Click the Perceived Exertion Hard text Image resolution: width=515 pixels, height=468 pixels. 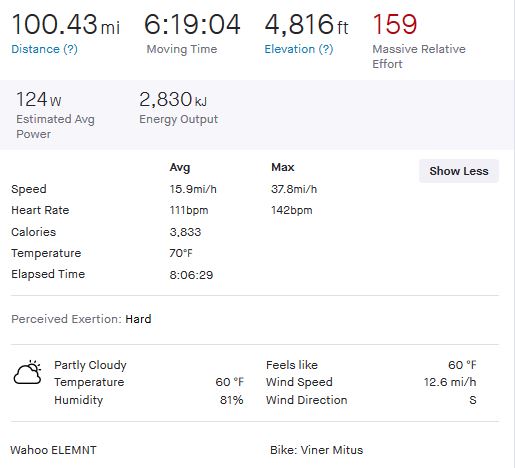81,319
